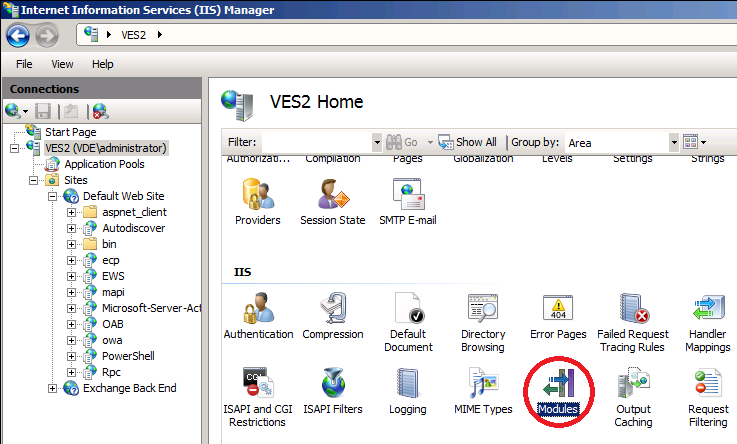Screen dimensions: 737x444
Task: Open Directory Browsing feature
Action: 483,322
